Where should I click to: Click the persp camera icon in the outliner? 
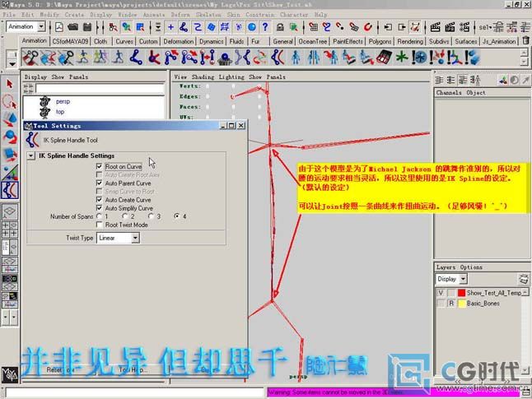pyautogui.click(x=44, y=101)
